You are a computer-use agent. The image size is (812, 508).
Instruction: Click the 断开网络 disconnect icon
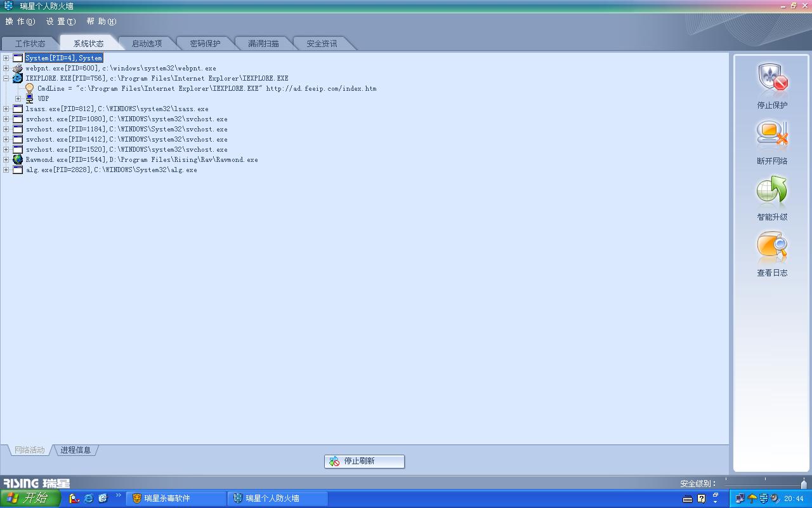coord(772,135)
